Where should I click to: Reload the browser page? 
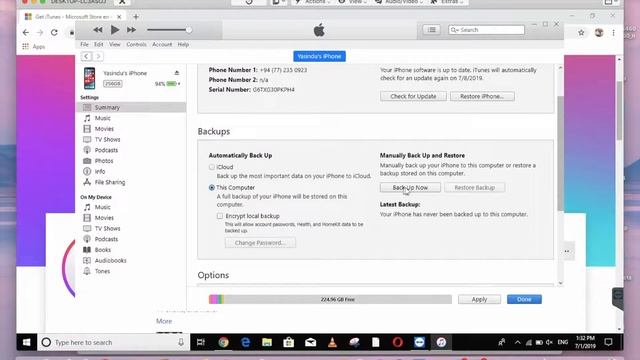[54, 32]
